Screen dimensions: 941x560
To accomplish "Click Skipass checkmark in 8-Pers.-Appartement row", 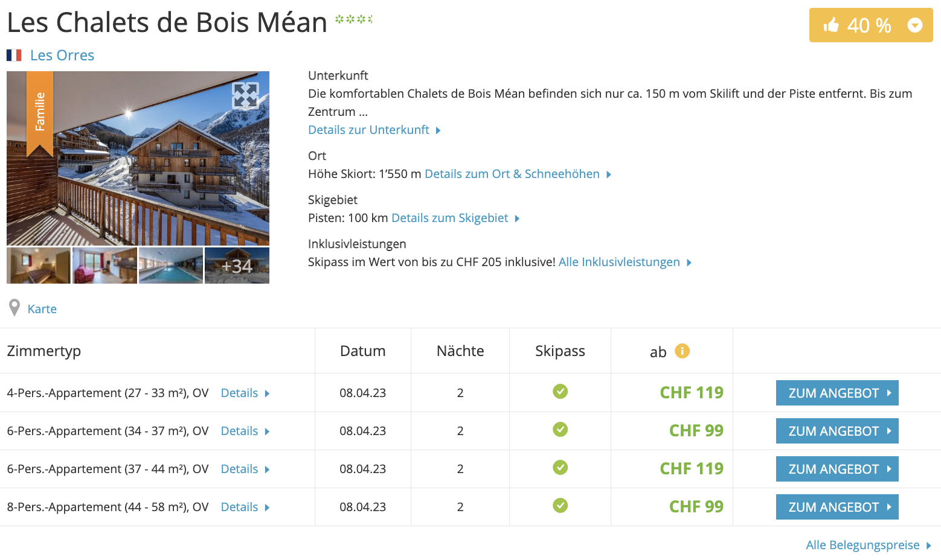I will 560,506.
